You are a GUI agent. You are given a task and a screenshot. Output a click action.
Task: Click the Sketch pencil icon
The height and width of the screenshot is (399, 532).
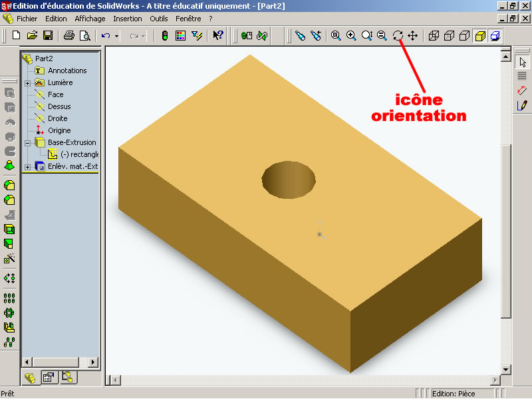(522, 106)
